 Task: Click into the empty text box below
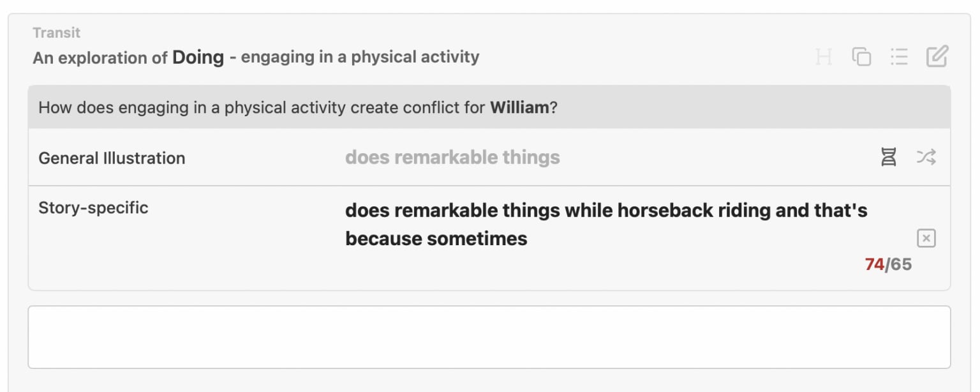pyautogui.click(x=489, y=337)
